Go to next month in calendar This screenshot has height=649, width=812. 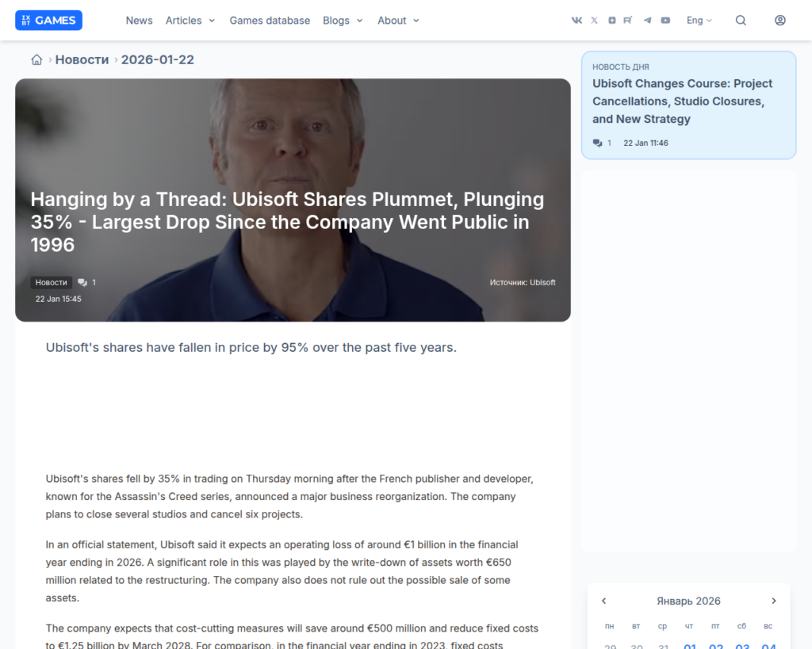coord(774,601)
